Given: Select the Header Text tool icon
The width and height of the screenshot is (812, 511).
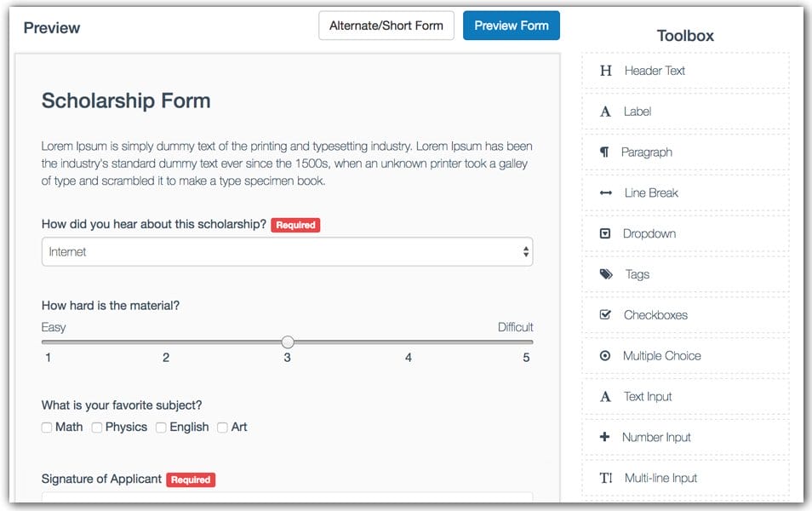Looking at the screenshot, I should click(605, 71).
